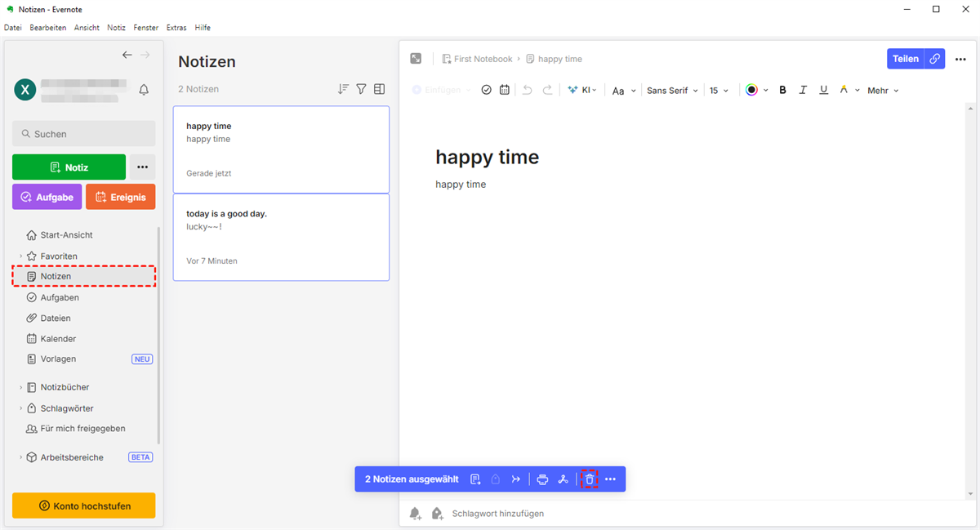The width and height of the screenshot is (980, 530).
Task: Select the 'today is a good day.' note
Action: coord(281,237)
